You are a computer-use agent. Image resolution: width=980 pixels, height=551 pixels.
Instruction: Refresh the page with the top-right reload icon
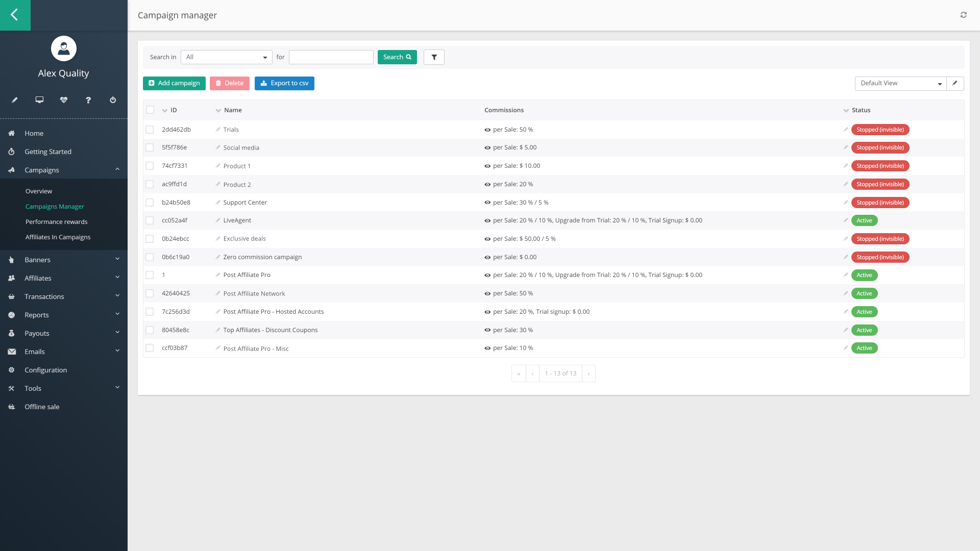coord(964,15)
